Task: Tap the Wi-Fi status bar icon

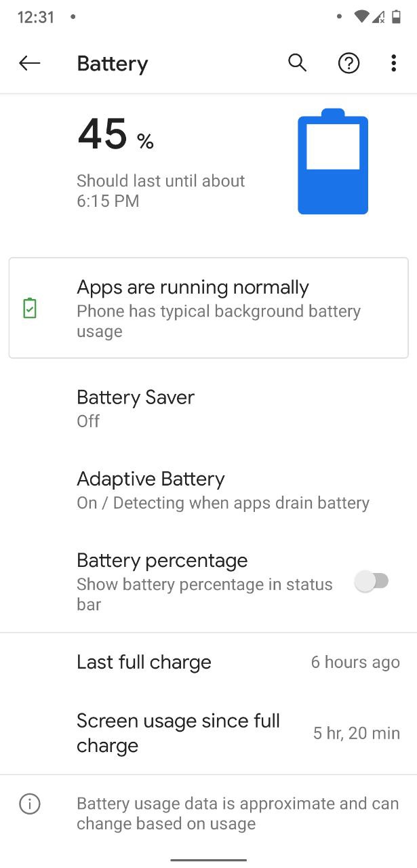Action: pyautogui.click(x=361, y=17)
